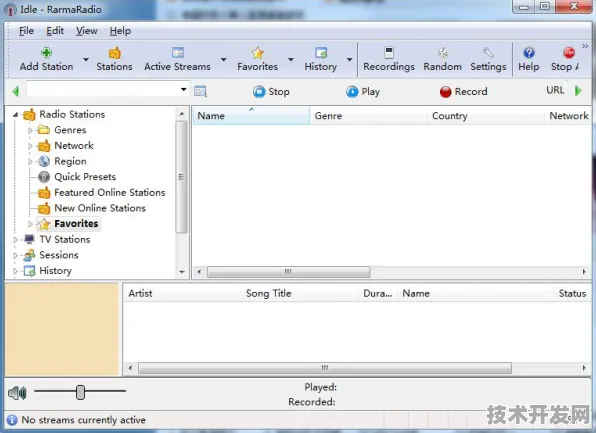Expand the Sessions tree node
The width and height of the screenshot is (596, 433).
click(15, 255)
